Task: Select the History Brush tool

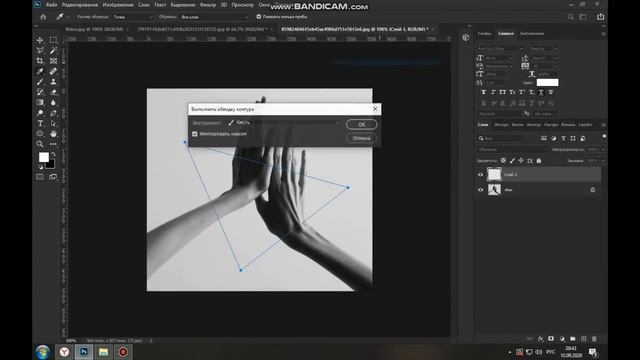Action: (x=40, y=92)
